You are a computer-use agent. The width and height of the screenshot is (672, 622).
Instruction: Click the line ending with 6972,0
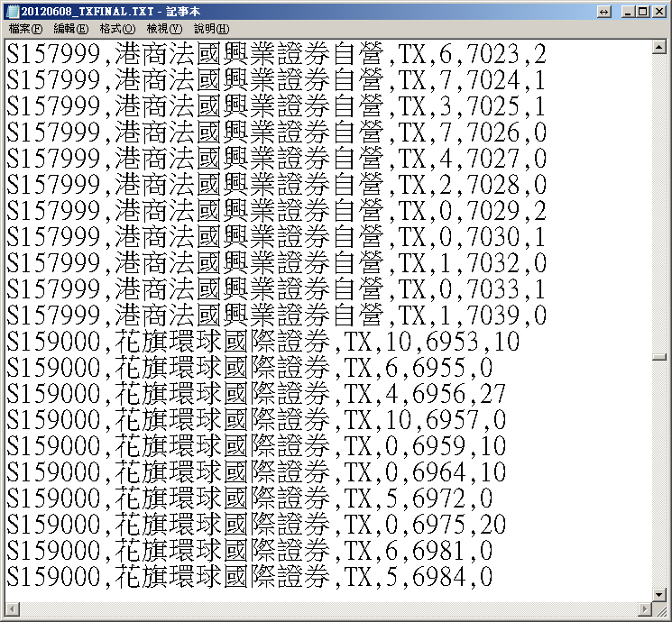(250, 499)
